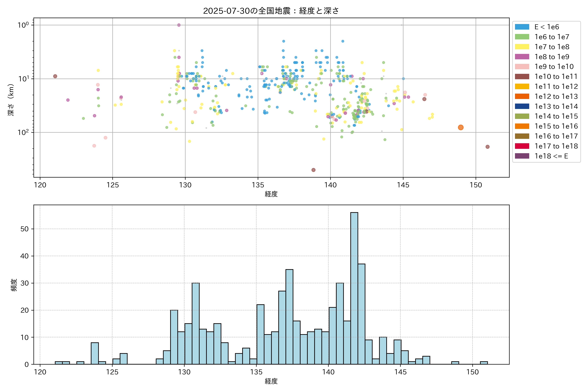The image size is (588, 392).
Task: Click the pink 1e9 to 1e10 legend swatch
Action: tap(522, 66)
